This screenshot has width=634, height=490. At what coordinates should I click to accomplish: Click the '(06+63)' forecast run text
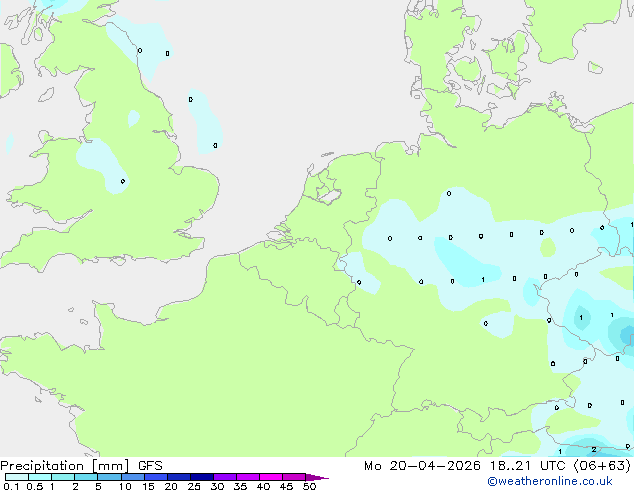pos(602,466)
